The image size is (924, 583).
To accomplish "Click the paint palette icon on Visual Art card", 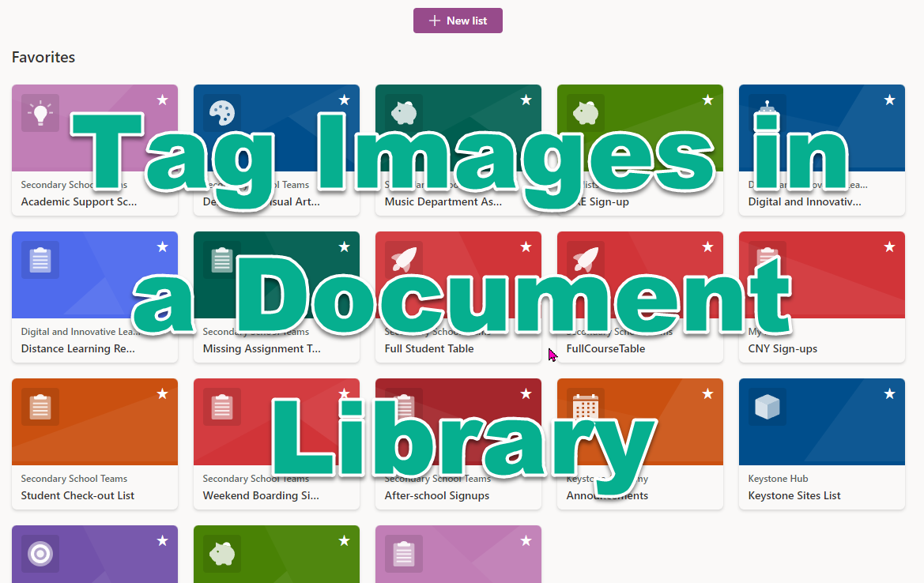I will (x=222, y=113).
